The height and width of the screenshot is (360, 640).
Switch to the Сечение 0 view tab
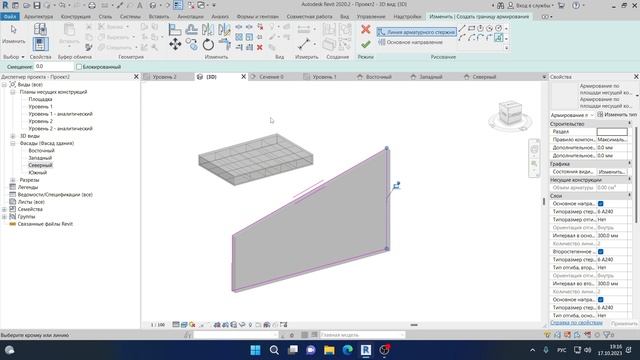pos(271,77)
